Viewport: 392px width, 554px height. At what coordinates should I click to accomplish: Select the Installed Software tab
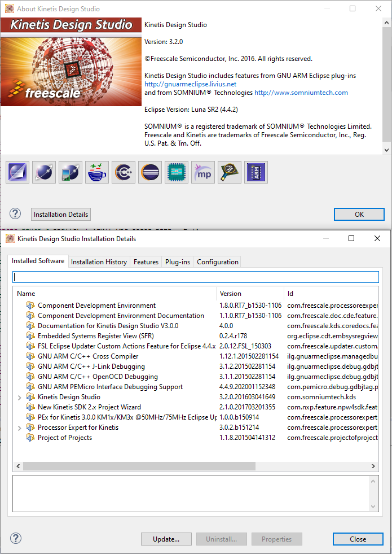38,261
